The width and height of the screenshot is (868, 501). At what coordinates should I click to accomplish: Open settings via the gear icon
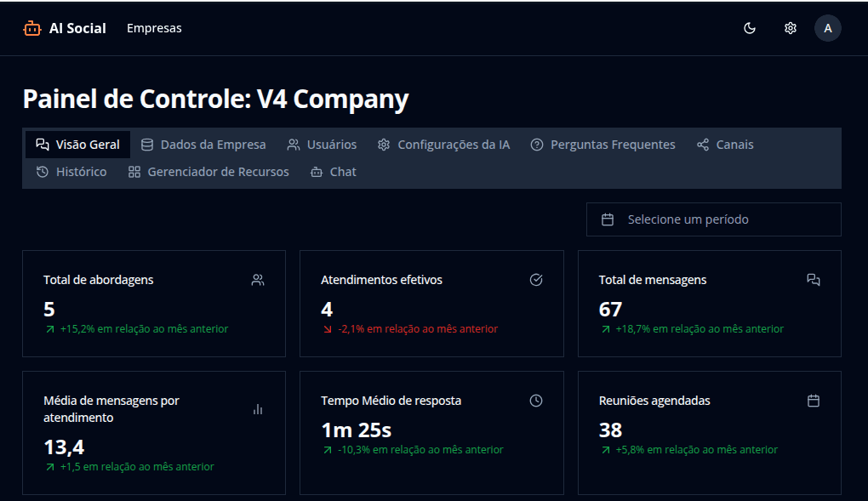pyautogui.click(x=790, y=28)
